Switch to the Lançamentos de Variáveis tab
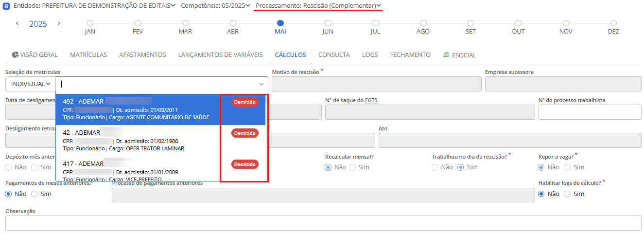The width and height of the screenshot is (644, 234). (x=220, y=55)
